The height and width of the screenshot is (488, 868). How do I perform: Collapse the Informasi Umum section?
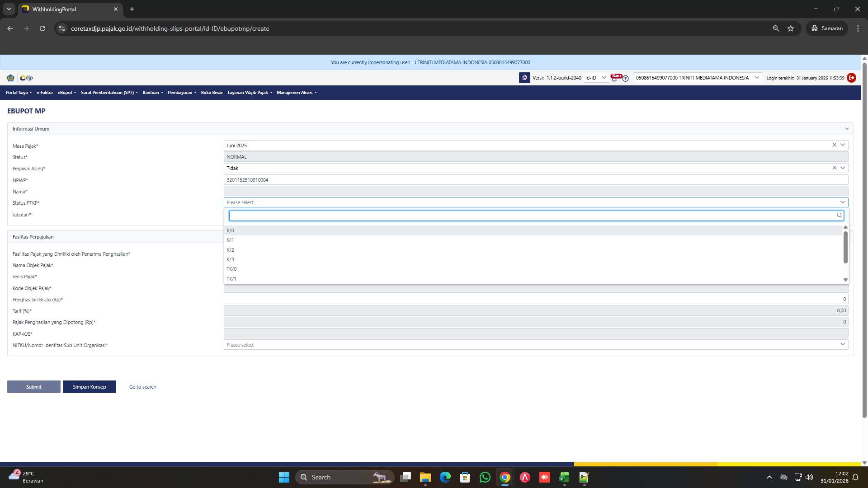click(846, 129)
